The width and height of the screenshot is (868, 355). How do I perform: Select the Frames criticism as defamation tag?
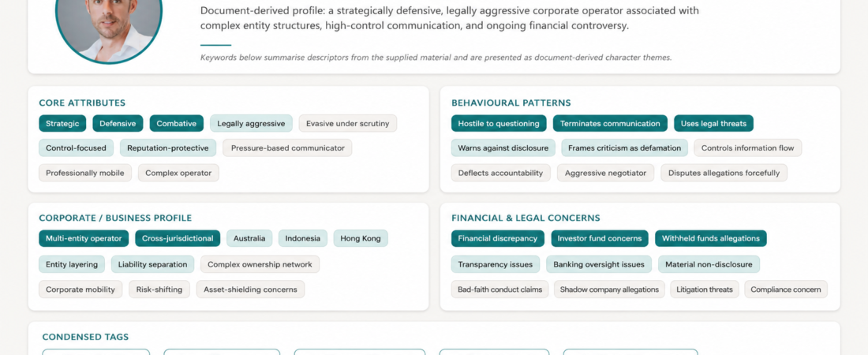pos(624,148)
